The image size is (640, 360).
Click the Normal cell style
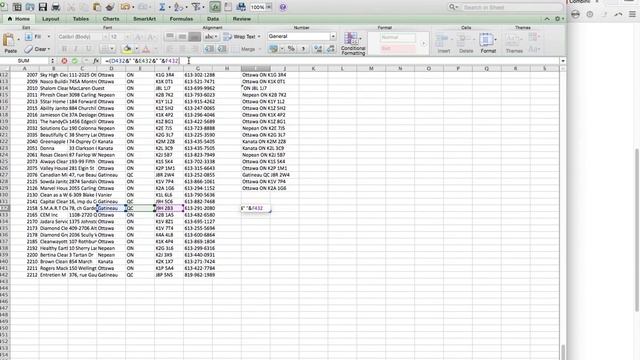coord(398,37)
